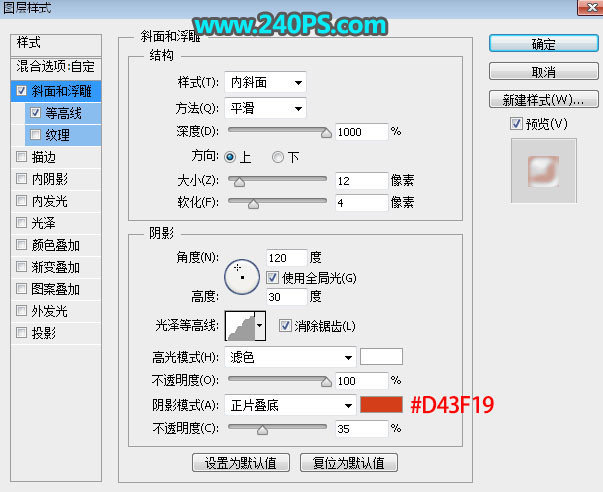The image size is (603, 492).
Task: Click the 深度 field showing 1000
Action: click(361, 132)
